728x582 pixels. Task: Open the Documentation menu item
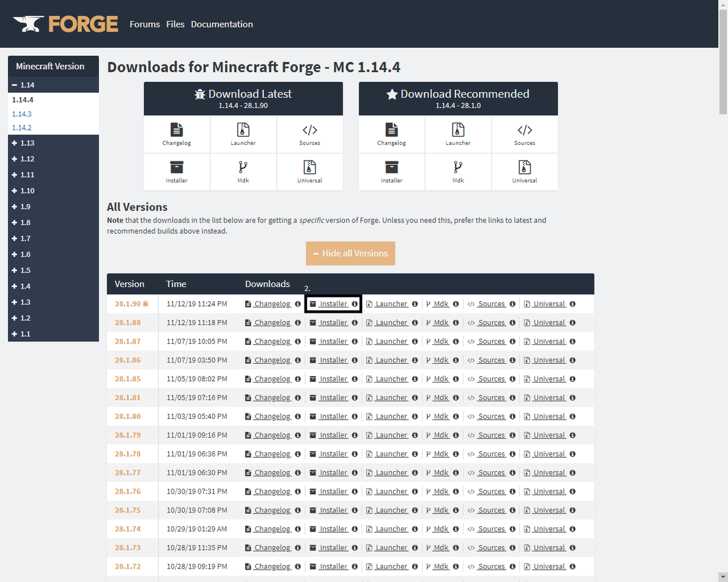222,24
